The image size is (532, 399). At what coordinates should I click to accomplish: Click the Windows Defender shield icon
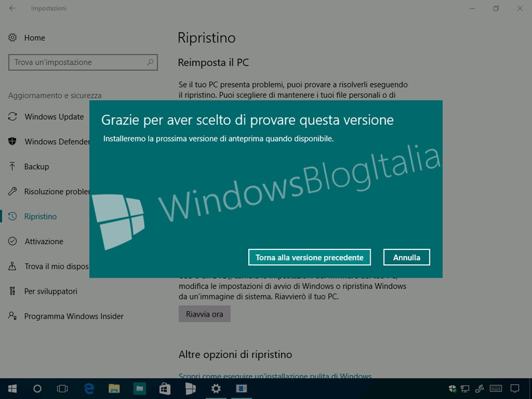pyautogui.click(x=13, y=141)
